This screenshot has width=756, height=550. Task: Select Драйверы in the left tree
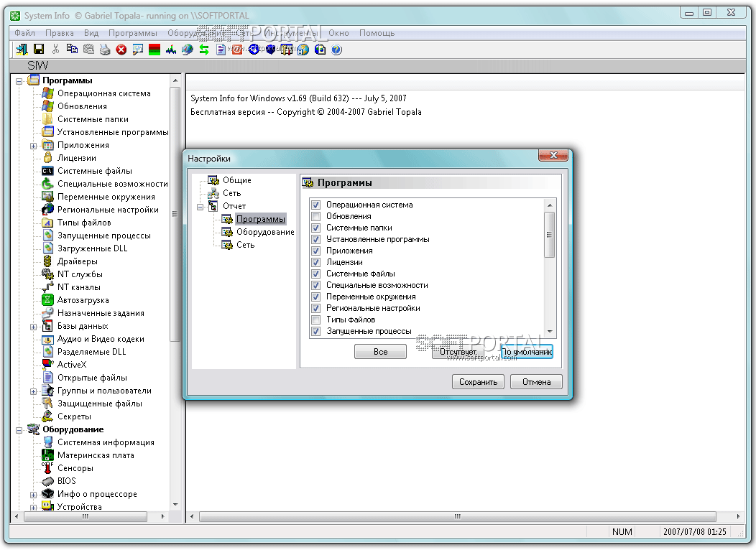(77, 261)
